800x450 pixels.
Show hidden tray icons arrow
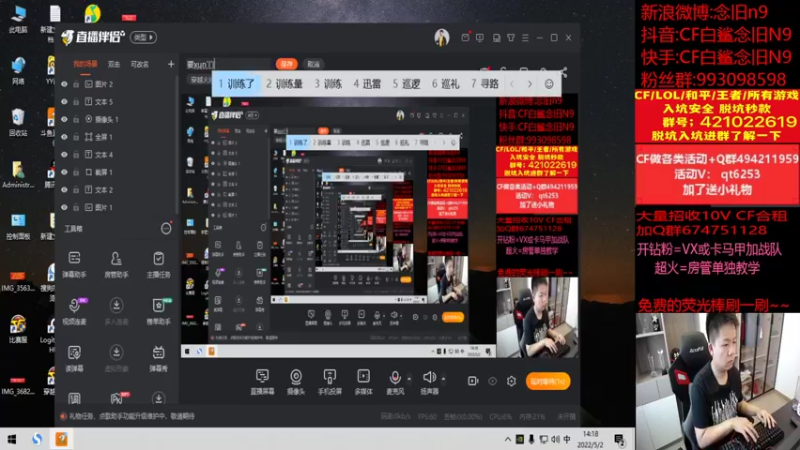508,439
